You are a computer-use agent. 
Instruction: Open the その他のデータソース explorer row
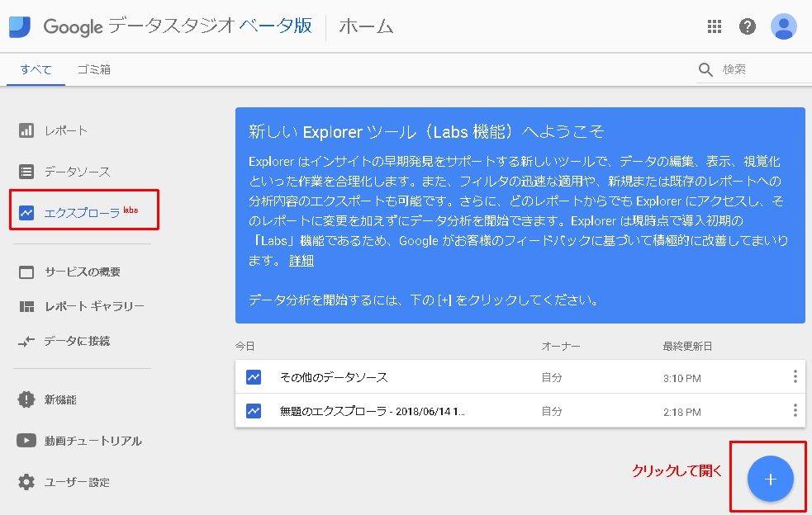520,377
